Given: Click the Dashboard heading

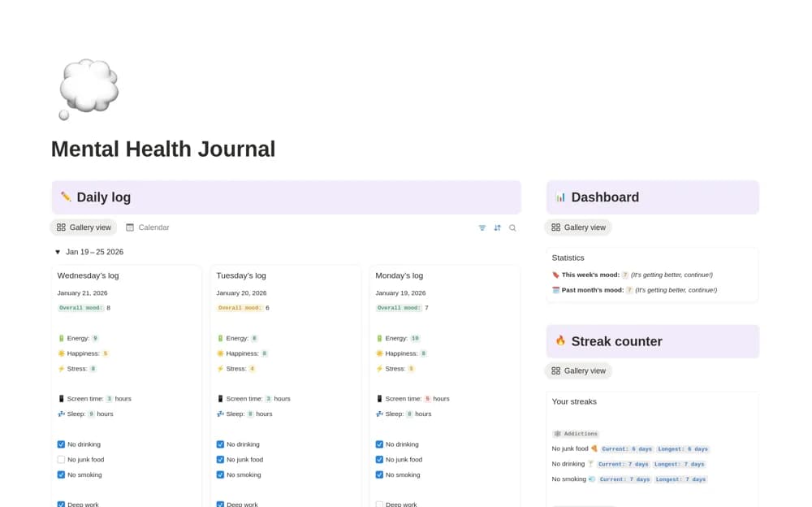Looking at the screenshot, I should [605, 197].
